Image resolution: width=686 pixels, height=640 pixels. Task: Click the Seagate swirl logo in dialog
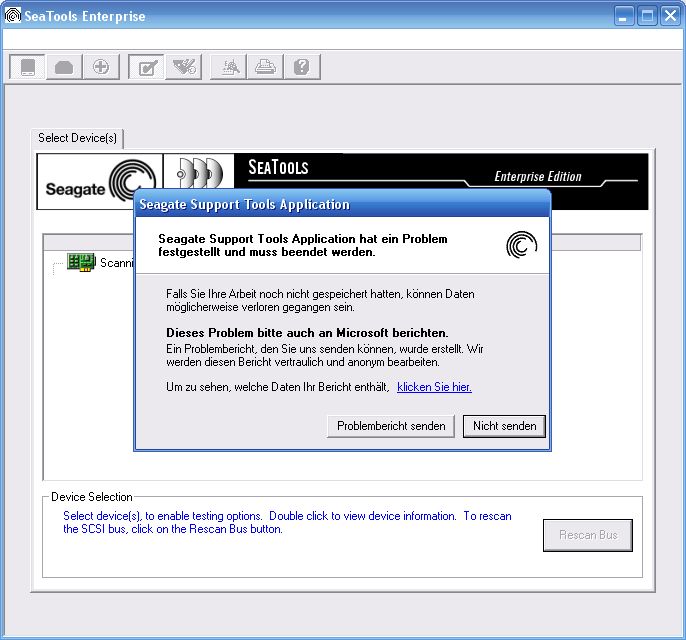[x=522, y=245]
